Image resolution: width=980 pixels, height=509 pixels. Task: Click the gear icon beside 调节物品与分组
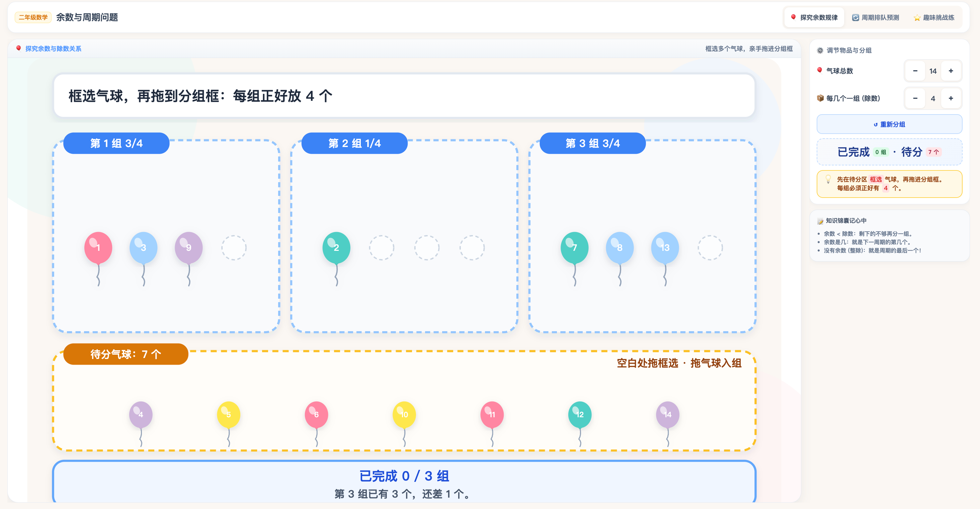point(820,50)
